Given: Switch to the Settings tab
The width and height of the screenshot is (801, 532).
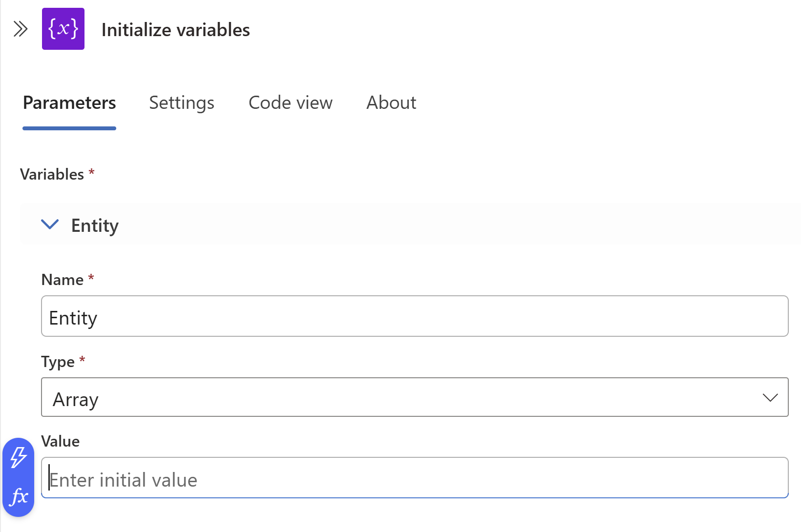Looking at the screenshot, I should (x=181, y=103).
